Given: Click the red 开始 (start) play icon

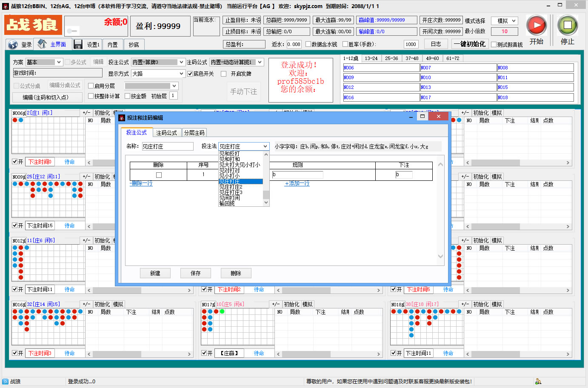Looking at the screenshot, I should pyautogui.click(x=536, y=25).
